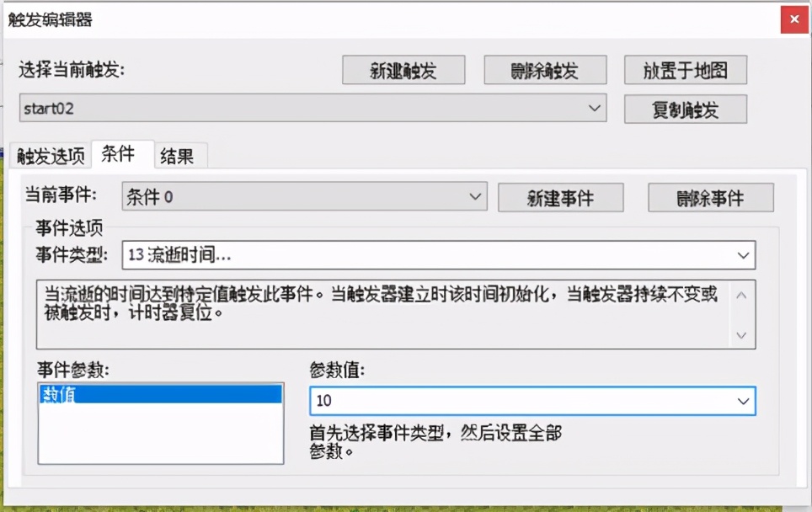
Task: Select the 条件 tab
Action: (123, 154)
